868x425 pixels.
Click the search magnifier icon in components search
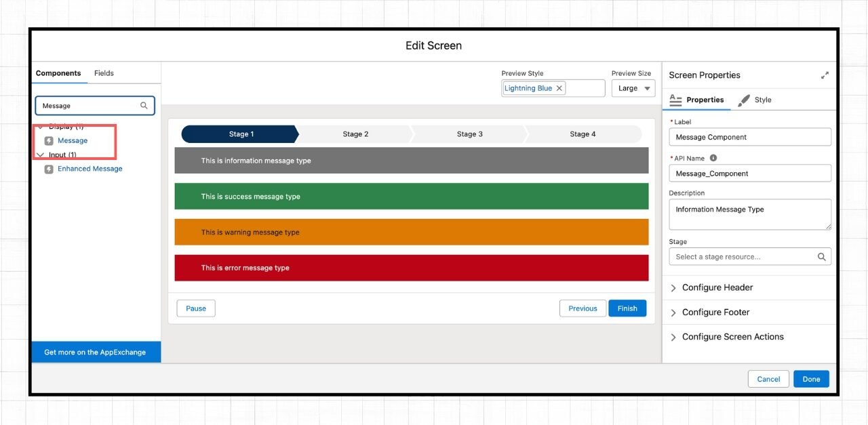[144, 106]
